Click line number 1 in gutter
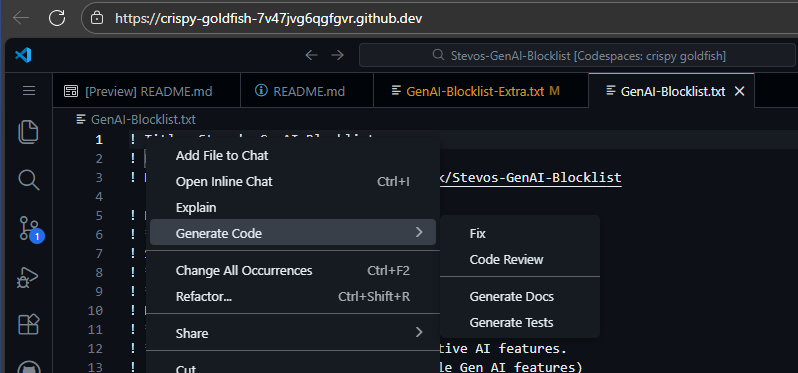The width and height of the screenshot is (798, 373). (99, 139)
